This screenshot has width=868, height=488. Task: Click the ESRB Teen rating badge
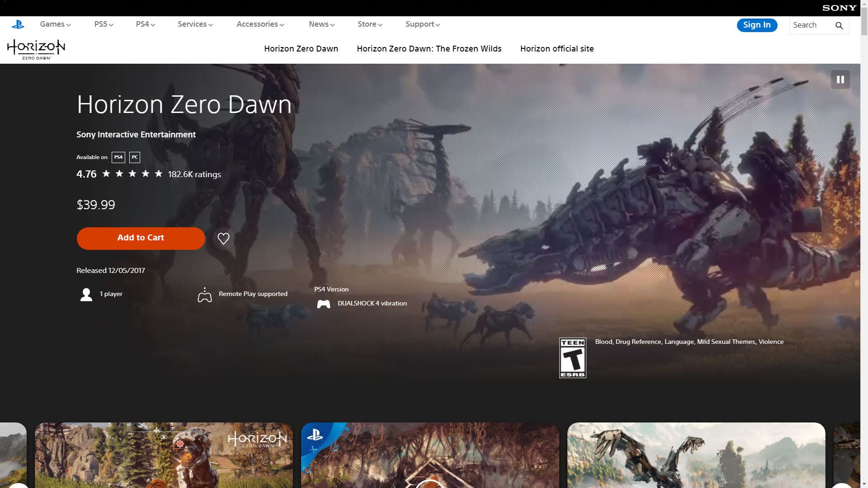click(x=572, y=357)
